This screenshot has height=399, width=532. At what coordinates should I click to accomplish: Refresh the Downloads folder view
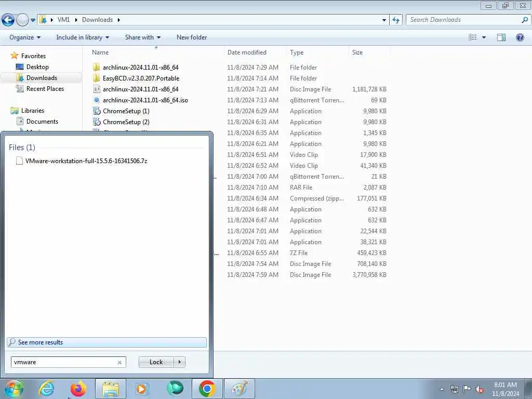(396, 20)
